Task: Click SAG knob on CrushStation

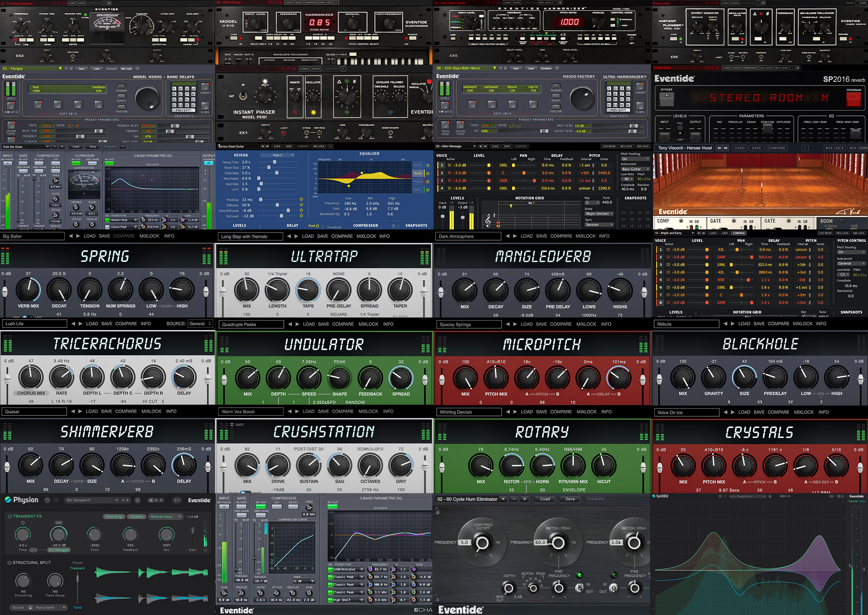Action: 339,465
